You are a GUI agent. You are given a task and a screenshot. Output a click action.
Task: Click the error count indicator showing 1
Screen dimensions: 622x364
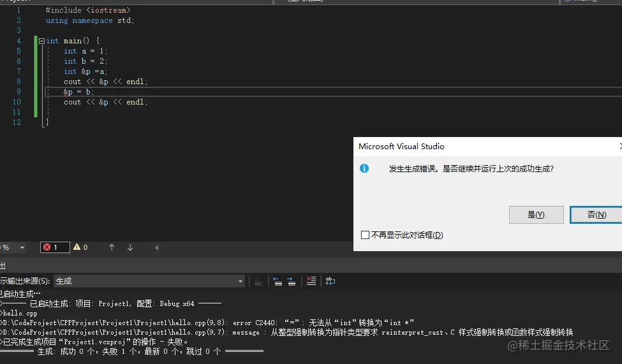coord(55,247)
